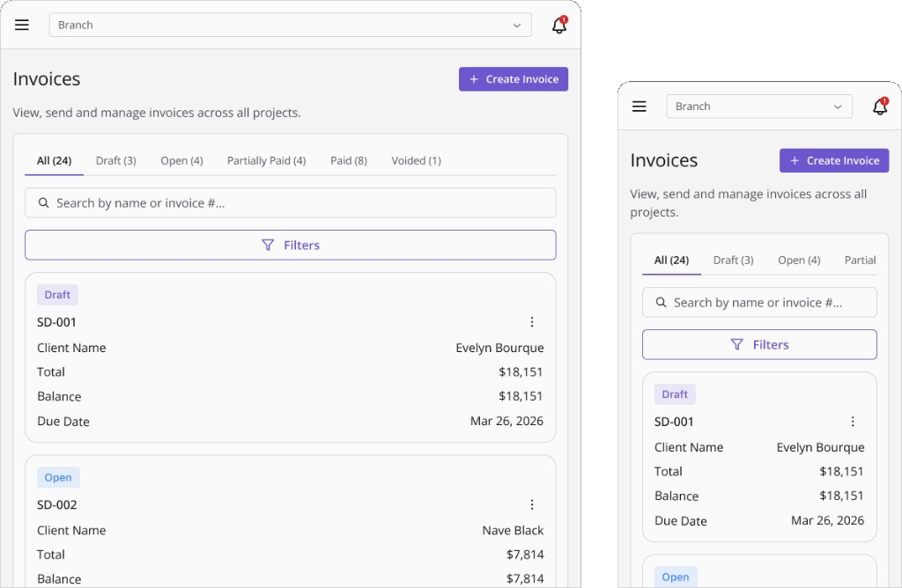
Task: Open the three-dot menu for SD-001 in the wide layout
Action: (532, 322)
